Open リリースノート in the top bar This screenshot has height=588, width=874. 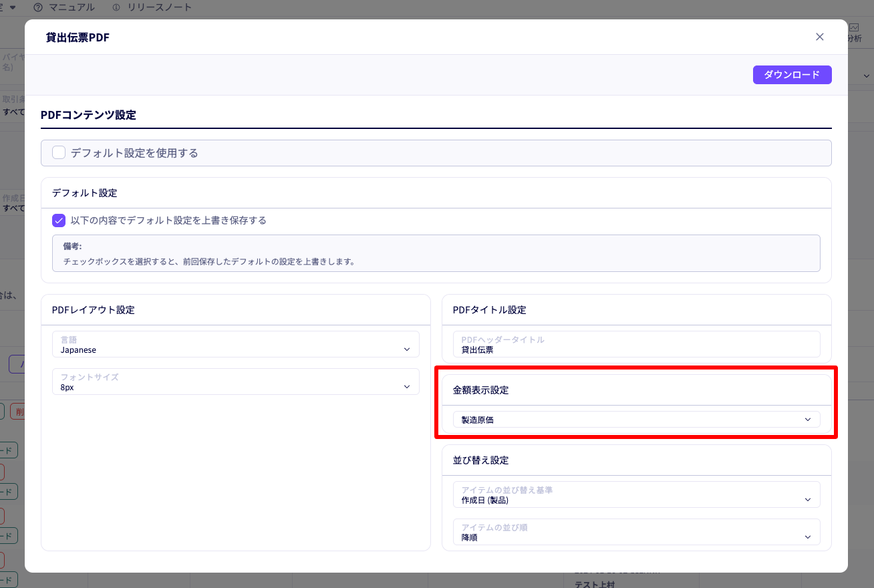[x=160, y=7]
